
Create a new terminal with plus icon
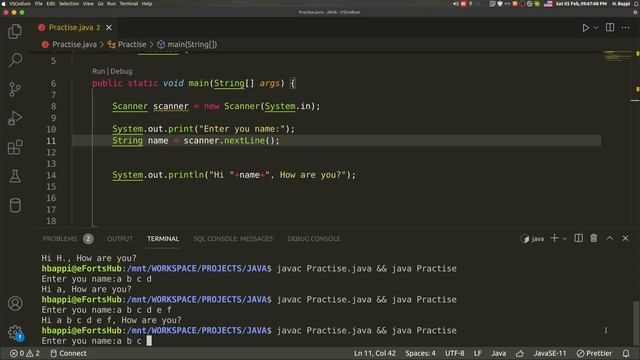coord(554,238)
